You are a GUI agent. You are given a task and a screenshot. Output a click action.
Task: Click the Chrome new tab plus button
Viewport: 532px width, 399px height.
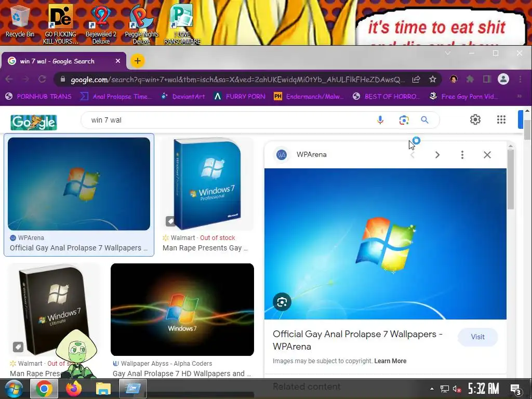pyautogui.click(x=137, y=61)
